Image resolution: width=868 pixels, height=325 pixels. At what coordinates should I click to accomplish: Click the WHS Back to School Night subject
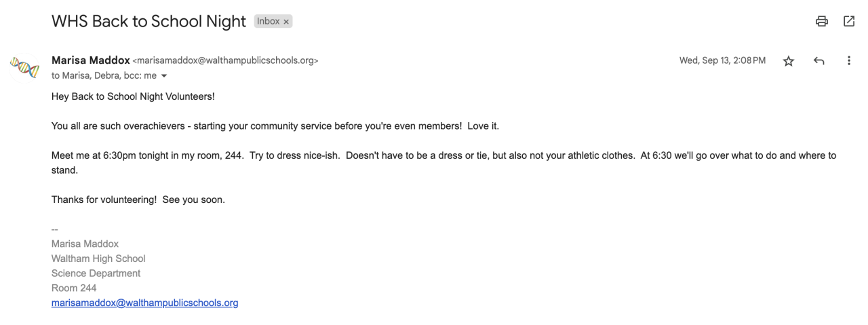[x=149, y=21]
